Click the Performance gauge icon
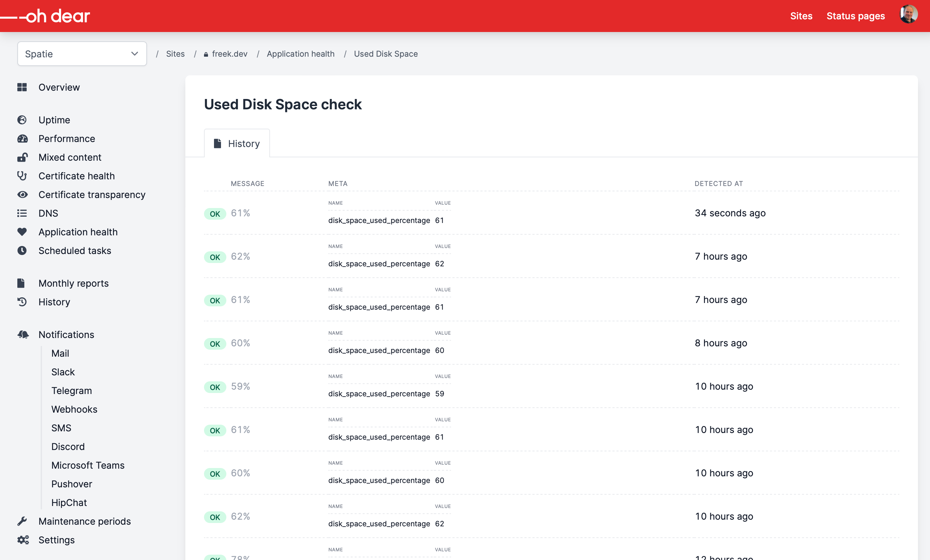This screenshot has width=930, height=560. pyautogui.click(x=22, y=138)
